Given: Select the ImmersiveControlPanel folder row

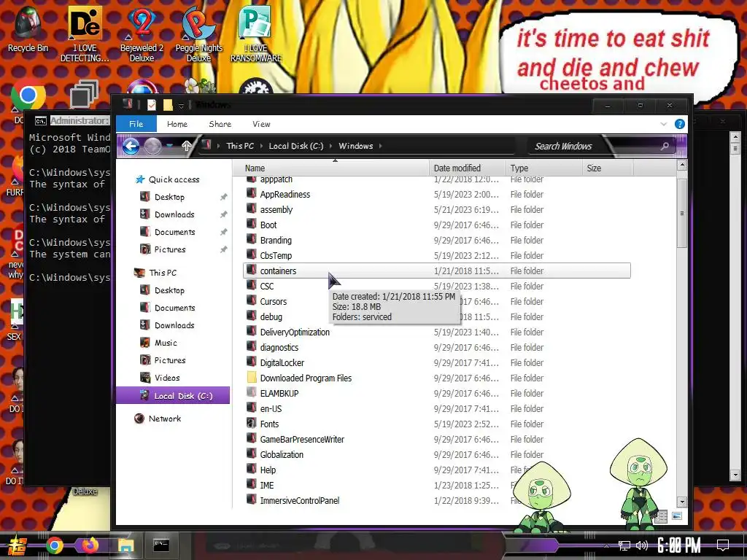Looking at the screenshot, I should (x=436, y=500).
